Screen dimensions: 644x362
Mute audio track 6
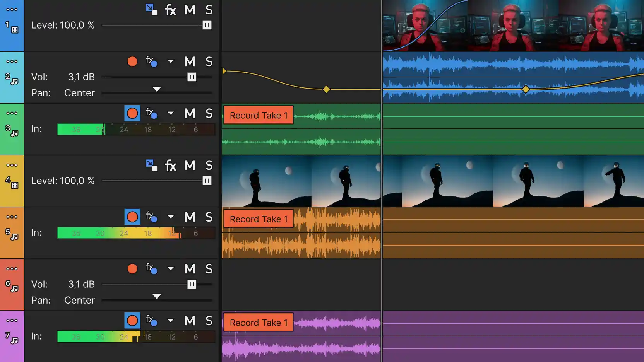click(190, 269)
